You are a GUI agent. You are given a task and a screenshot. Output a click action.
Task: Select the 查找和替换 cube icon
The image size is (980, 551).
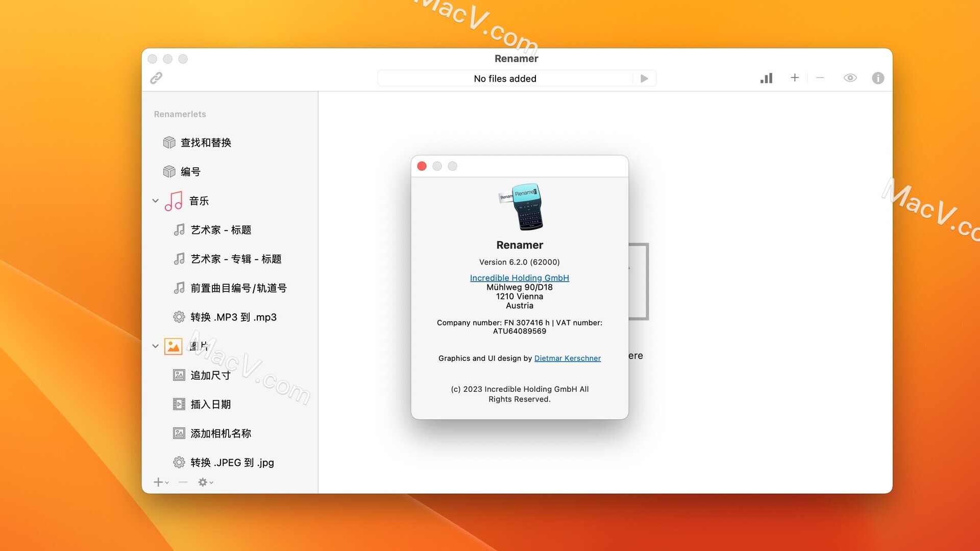169,142
